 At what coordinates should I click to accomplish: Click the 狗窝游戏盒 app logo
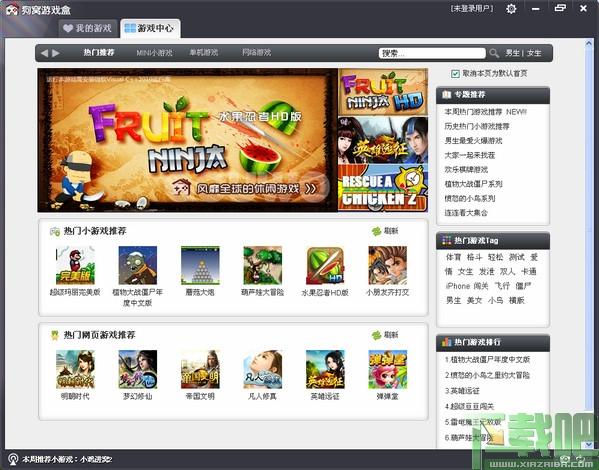click(11, 9)
